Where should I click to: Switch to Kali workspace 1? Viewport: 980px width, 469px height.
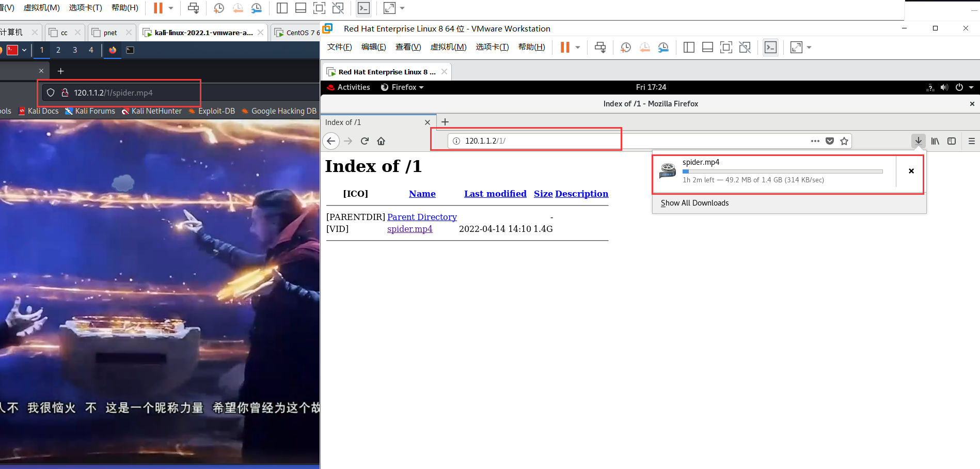click(42, 50)
